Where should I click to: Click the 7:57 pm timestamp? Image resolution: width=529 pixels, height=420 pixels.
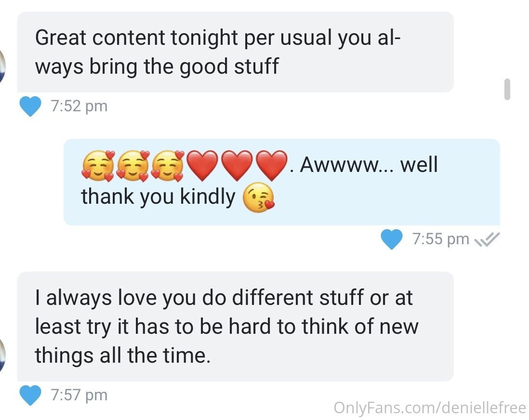[x=79, y=395]
